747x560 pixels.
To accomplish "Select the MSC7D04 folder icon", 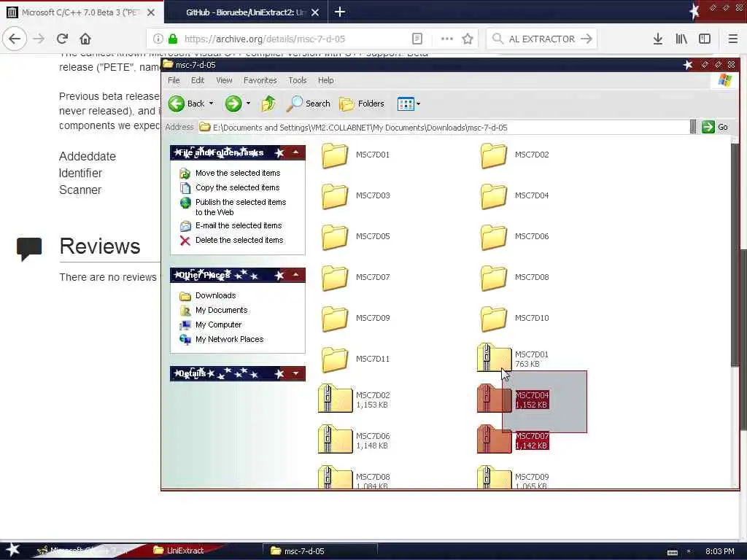I will point(494,196).
